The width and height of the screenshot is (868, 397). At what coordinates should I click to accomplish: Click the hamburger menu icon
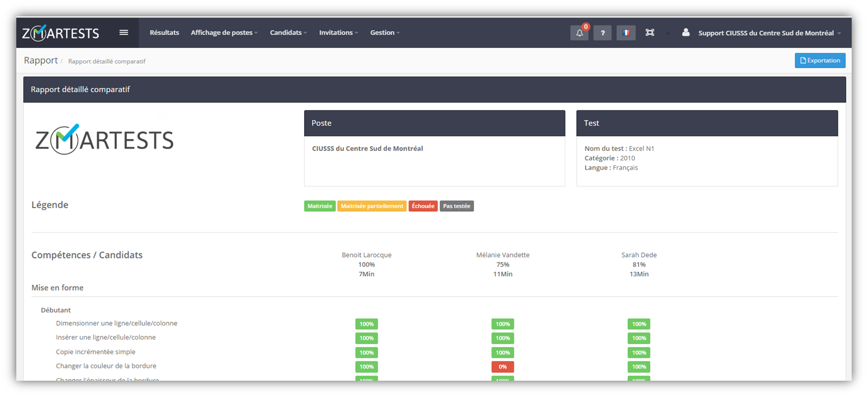(123, 33)
